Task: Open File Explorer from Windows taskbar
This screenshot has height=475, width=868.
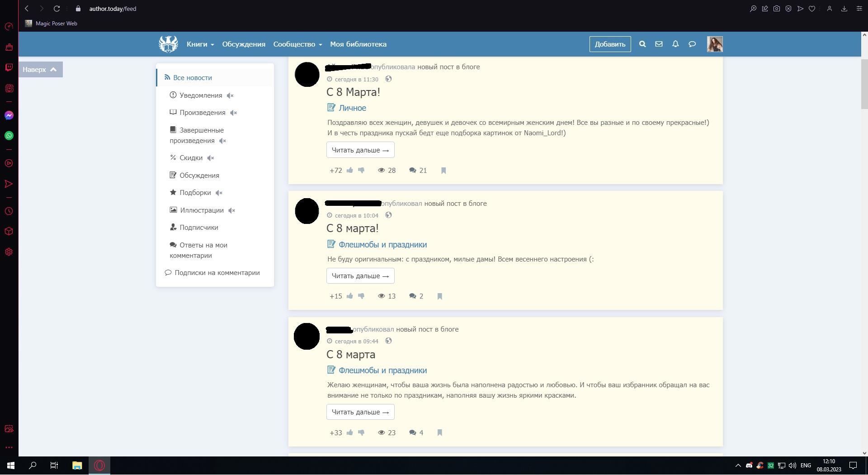Action: click(77, 465)
